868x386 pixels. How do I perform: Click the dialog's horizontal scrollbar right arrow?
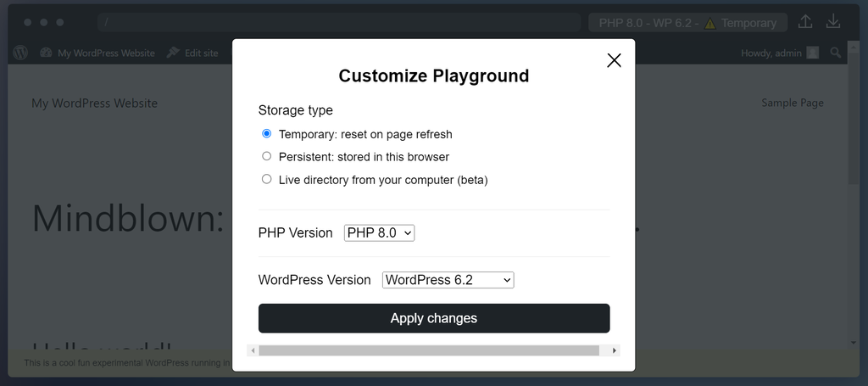click(x=615, y=350)
